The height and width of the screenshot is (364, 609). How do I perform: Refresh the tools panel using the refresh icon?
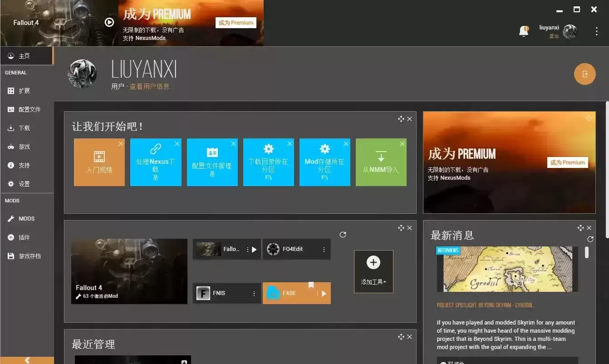(x=343, y=235)
